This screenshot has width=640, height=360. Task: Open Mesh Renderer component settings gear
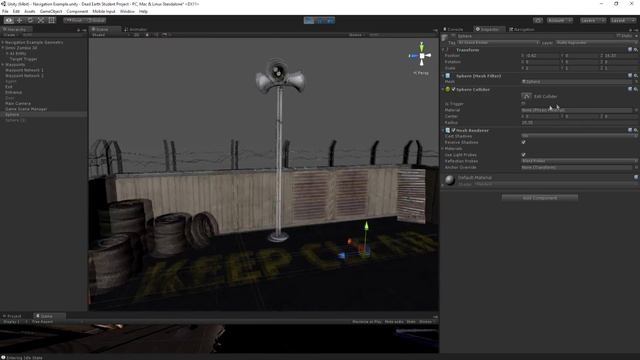636,130
